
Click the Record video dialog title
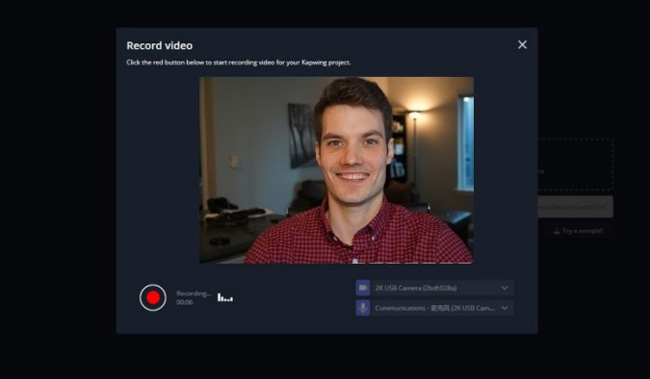click(159, 46)
